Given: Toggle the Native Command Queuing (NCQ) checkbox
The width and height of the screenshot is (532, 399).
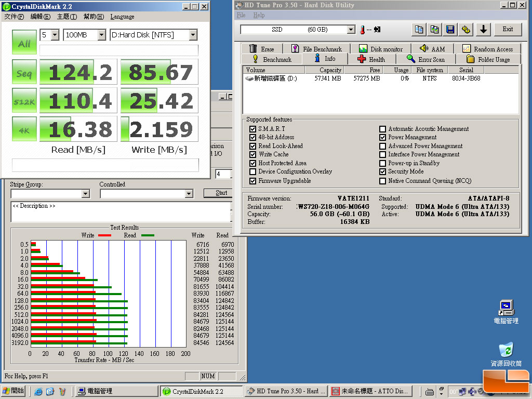Looking at the screenshot, I should click(382, 181).
